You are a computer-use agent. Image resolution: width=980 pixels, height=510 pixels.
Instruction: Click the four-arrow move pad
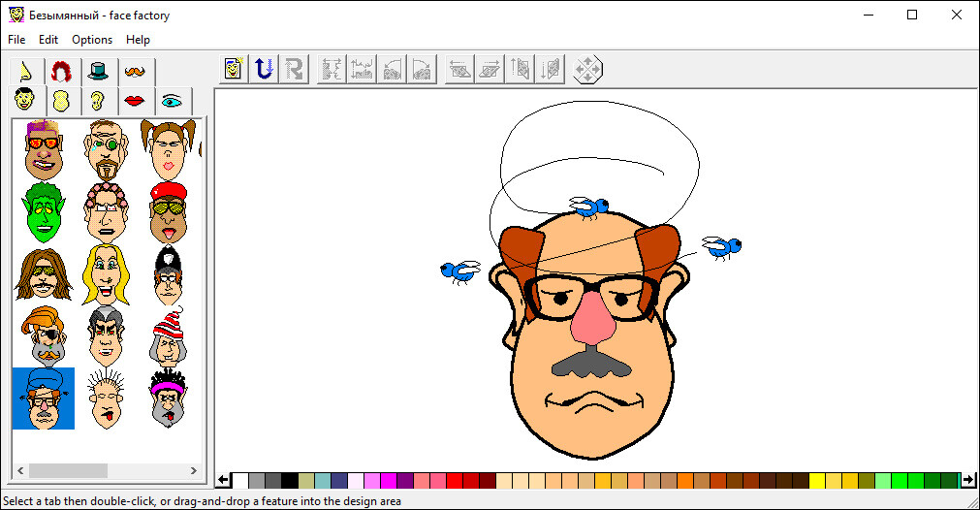(587, 69)
